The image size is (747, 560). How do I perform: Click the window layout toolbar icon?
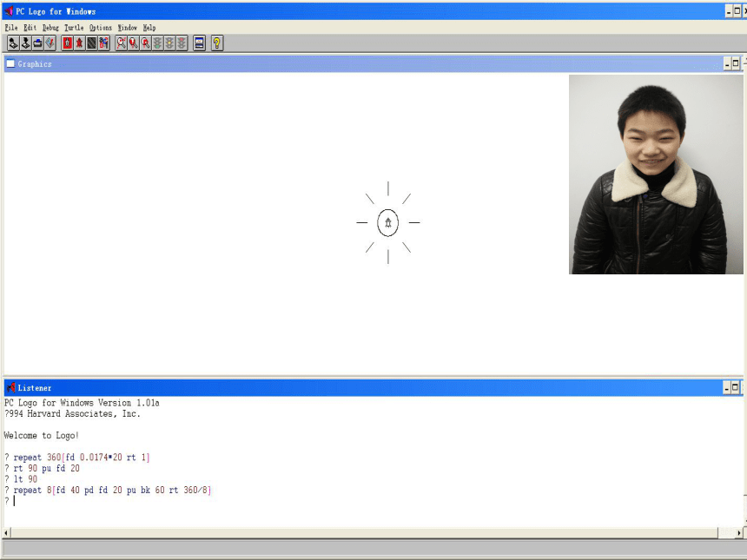coord(199,43)
